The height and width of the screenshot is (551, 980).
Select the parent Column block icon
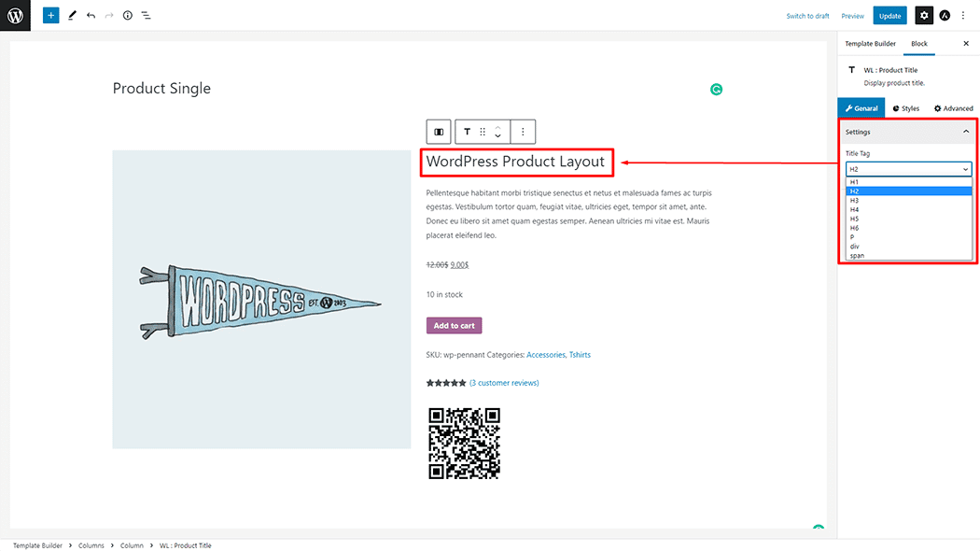click(x=439, y=132)
